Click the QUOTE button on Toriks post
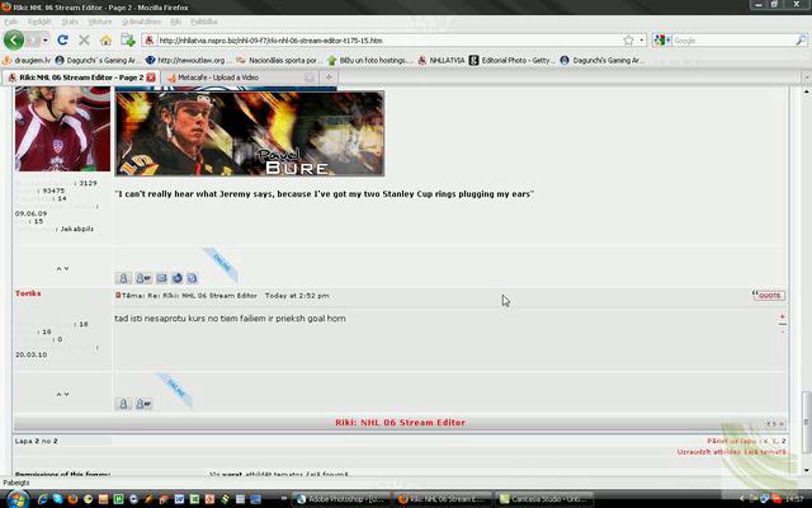Viewport: 812px width, 508px height. click(769, 295)
